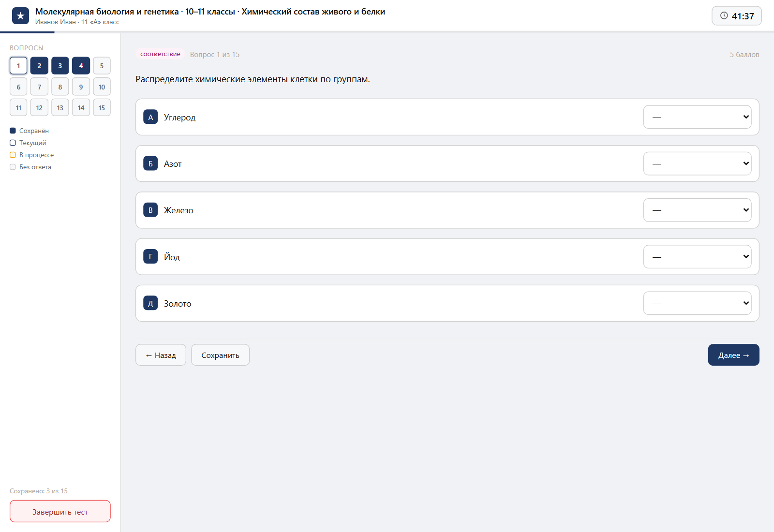
Task: Finish the test with Завершить тест
Action: point(60,511)
